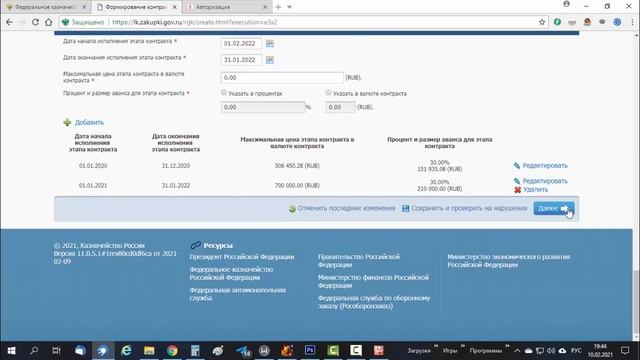Open the Calculator taskbar icon
The image size is (640, 360).
195,350
